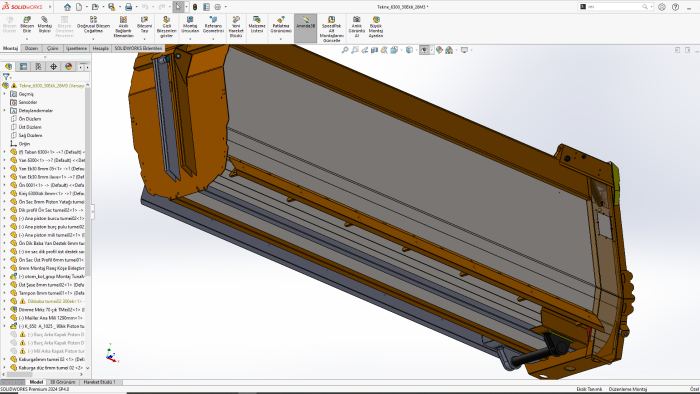This screenshot has width=700, height=394.
Task: Insert a part with Bileşen Ekle
Action: (27, 25)
